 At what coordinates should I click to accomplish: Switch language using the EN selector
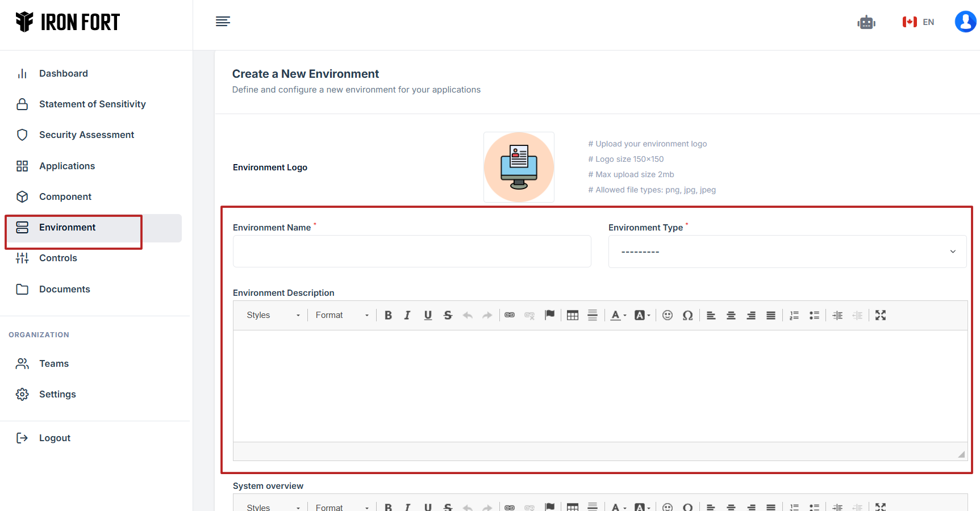919,22
